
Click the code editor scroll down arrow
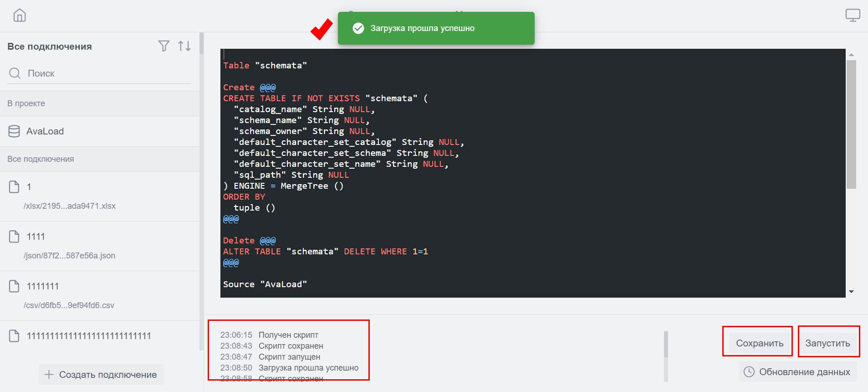pos(851,292)
